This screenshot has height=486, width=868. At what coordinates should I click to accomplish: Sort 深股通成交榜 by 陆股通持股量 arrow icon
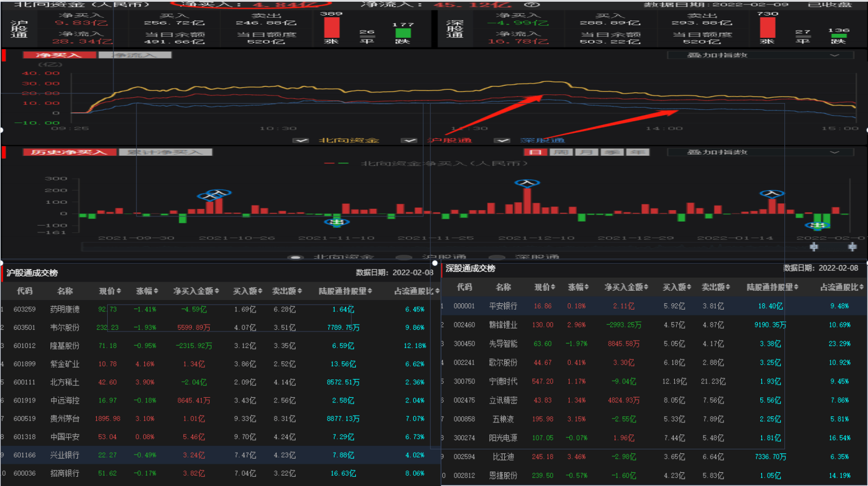[796, 287]
